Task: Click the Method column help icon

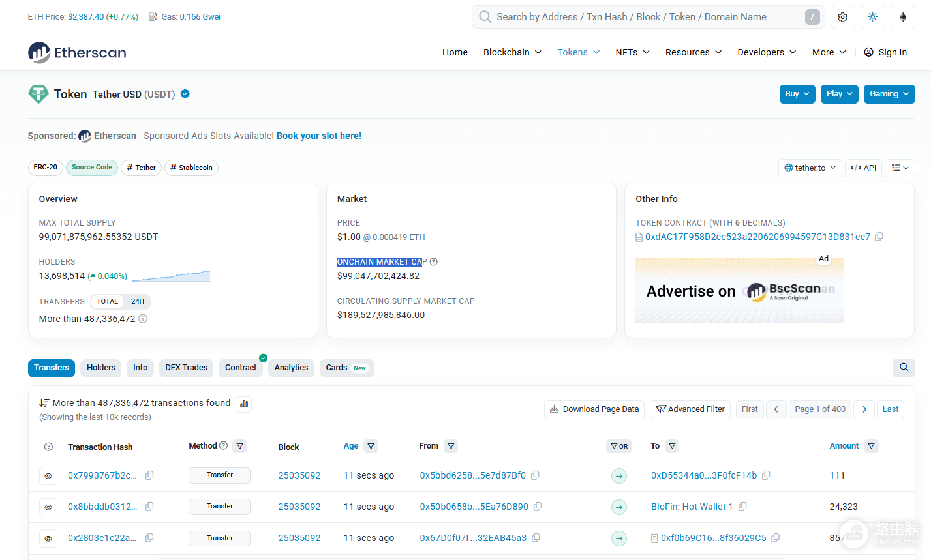Action: (x=224, y=445)
